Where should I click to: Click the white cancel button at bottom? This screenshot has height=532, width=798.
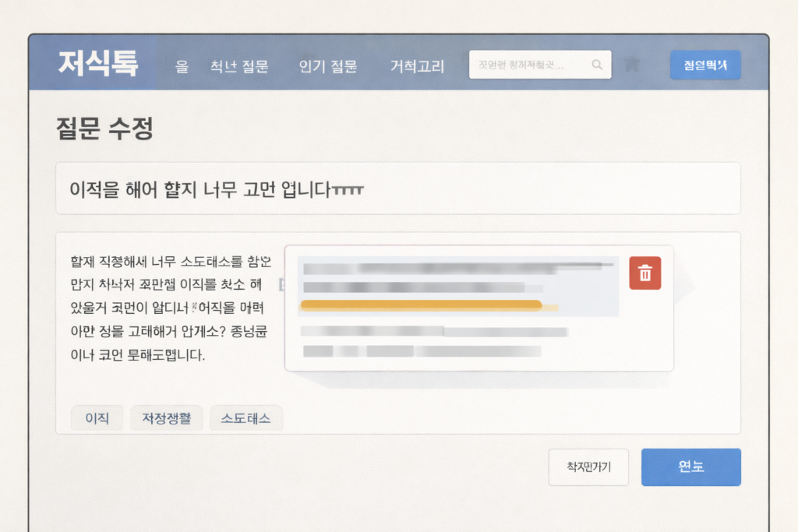588,467
